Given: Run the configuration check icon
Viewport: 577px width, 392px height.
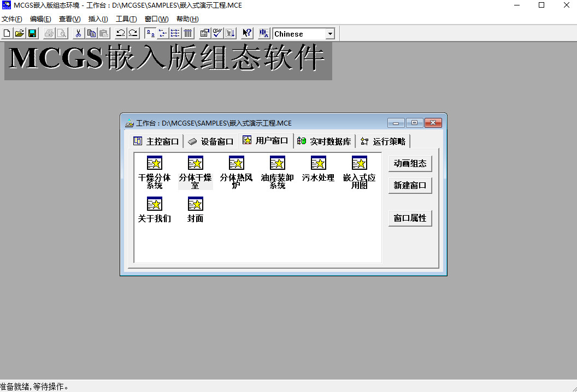Looking at the screenshot, I should tap(217, 33).
